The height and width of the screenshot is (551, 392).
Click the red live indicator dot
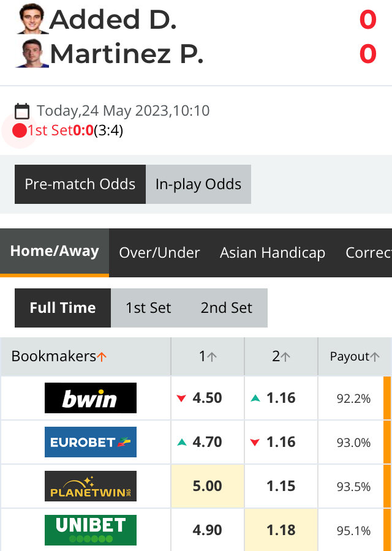pos(20,131)
